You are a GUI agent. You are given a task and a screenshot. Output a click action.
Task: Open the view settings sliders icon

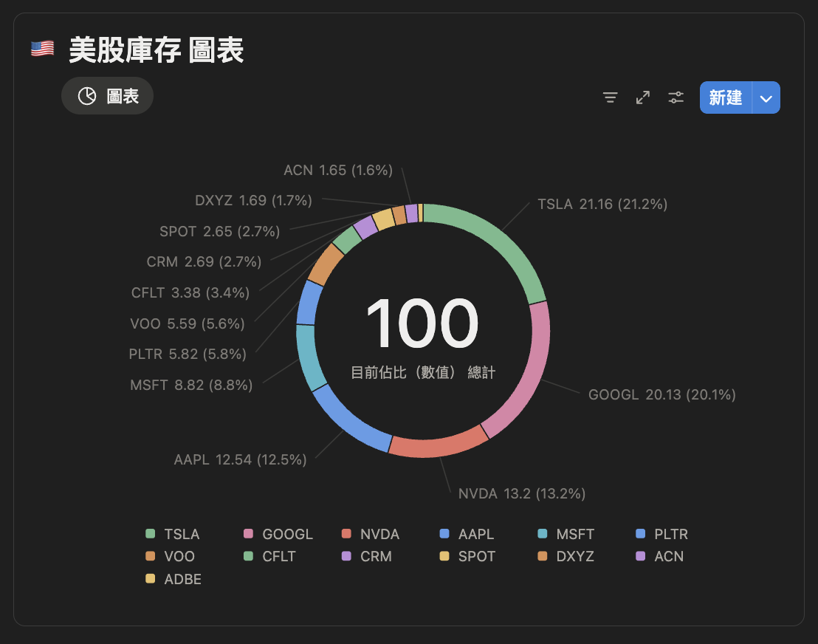(676, 97)
